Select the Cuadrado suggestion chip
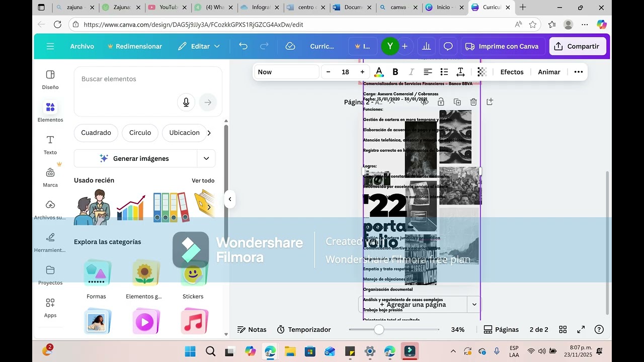The image size is (644, 362). coord(96,133)
